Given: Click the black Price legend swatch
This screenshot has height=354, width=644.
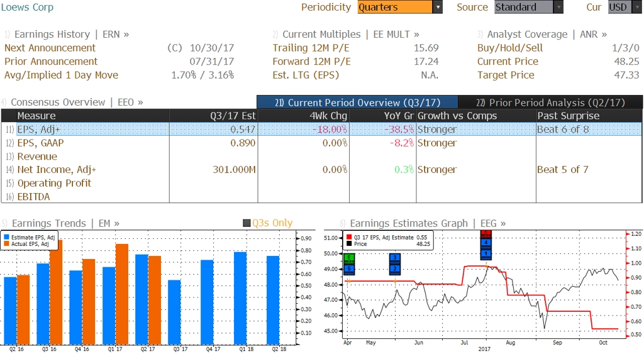Looking at the screenshot, I should coord(349,243).
